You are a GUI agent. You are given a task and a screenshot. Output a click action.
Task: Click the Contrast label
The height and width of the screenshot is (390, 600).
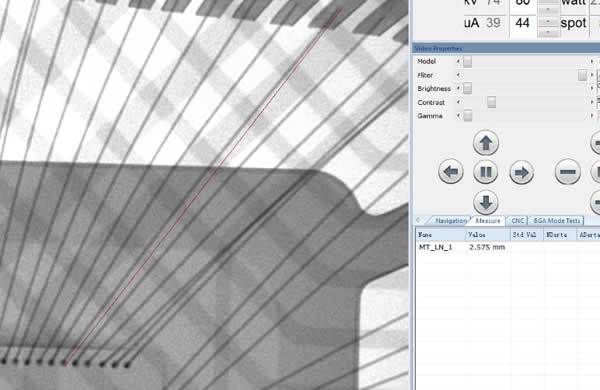431,102
